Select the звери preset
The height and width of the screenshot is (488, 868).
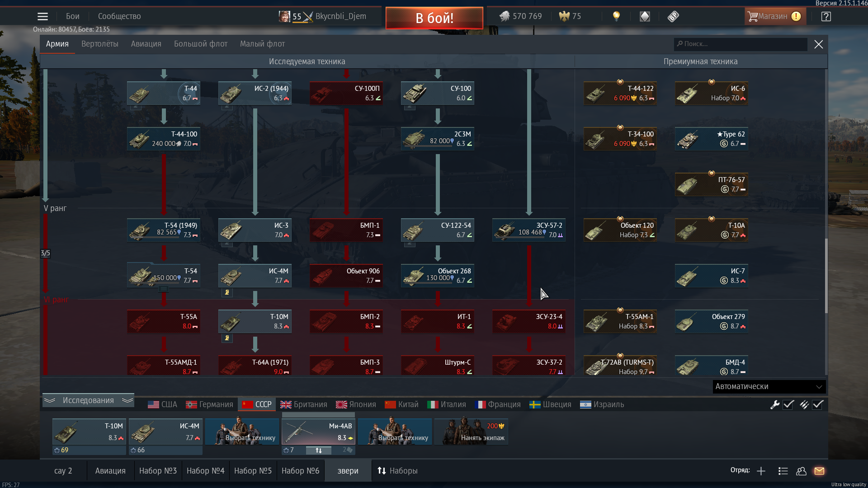point(348,471)
